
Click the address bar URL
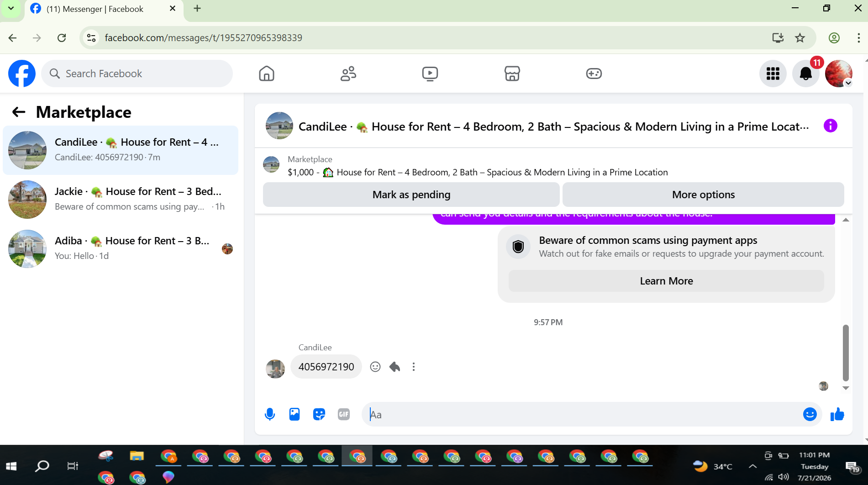tap(203, 38)
